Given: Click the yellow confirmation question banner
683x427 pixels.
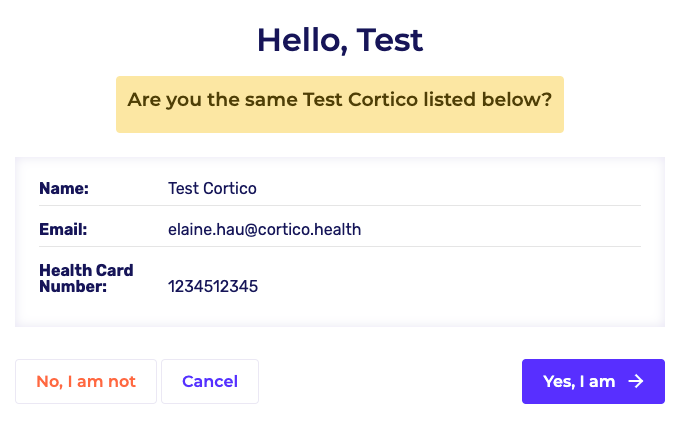Looking at the screenshot, I should [x=340, y=104].
